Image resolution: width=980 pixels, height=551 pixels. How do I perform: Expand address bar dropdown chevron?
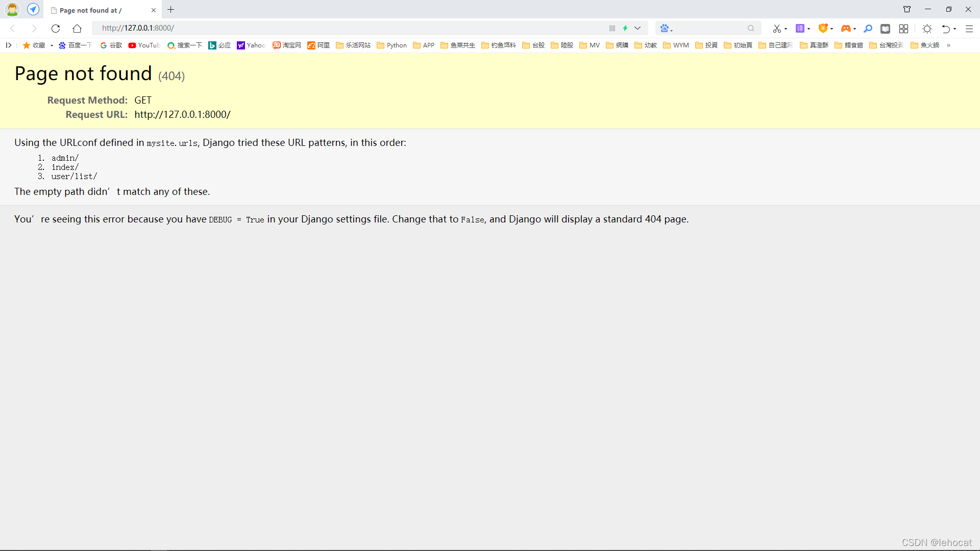point(638,29)
